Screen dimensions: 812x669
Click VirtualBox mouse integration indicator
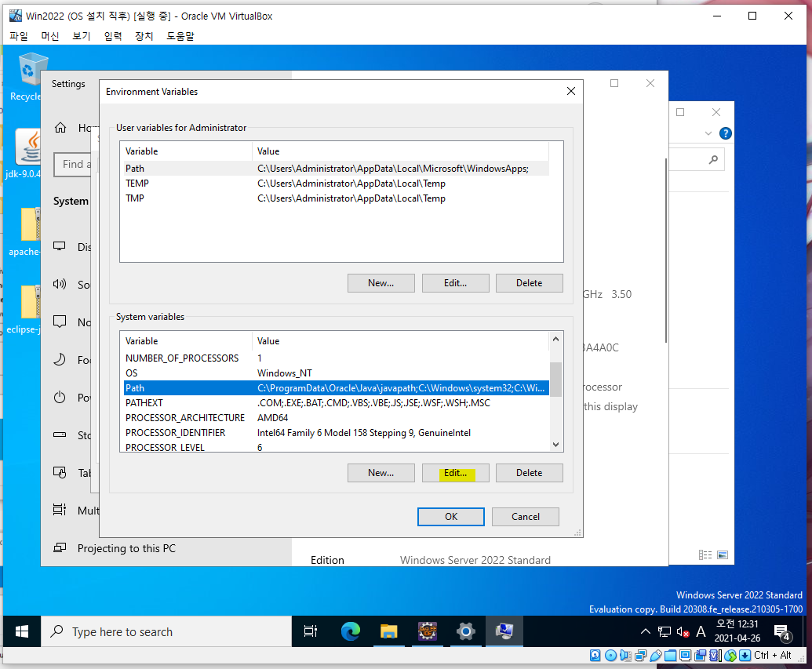tap(730, 656)
